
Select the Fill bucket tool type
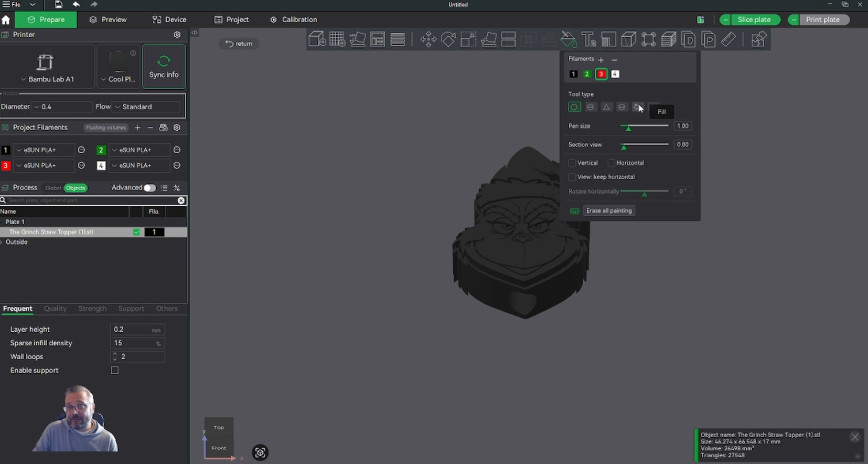pyautogui.click(x=637, y=107)
